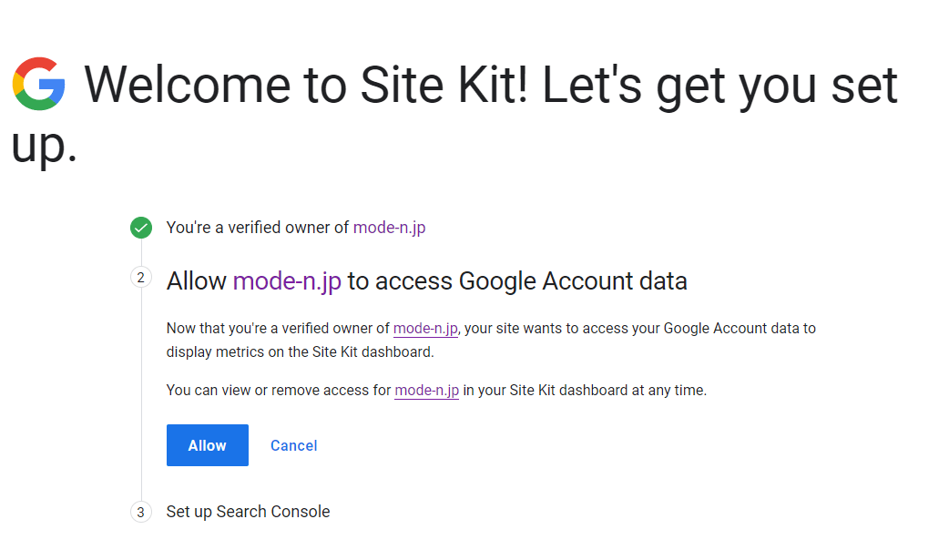Image resolution: width=949 pixels, height=560 pixels.
Task: Click the vertical stepper line above step 3
Action: [142, 393]
